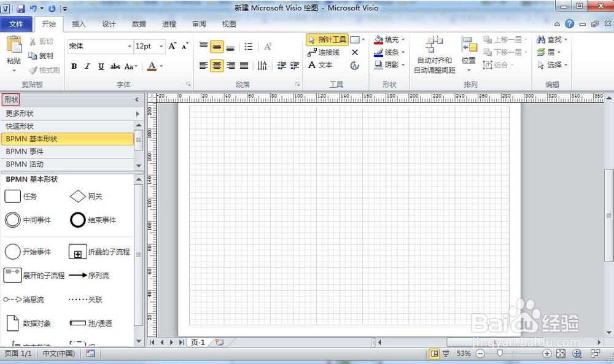This screenshot has width=614, height=364.
Task: Click the Format Painter (格式刷) icon
Action: (33, 70)
